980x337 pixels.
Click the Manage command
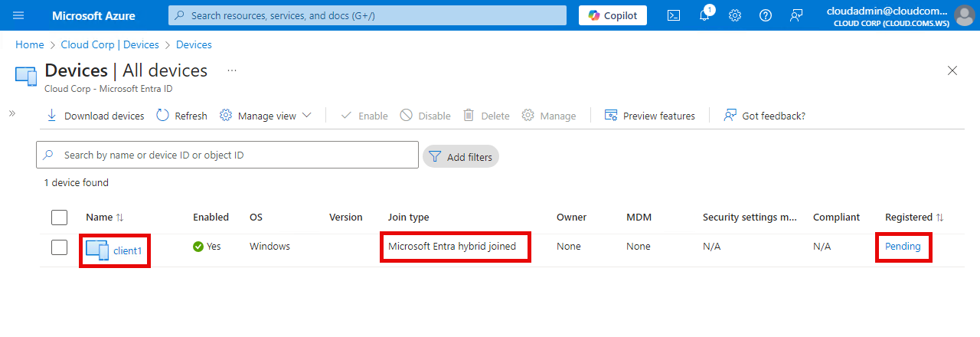coord(549,116)
